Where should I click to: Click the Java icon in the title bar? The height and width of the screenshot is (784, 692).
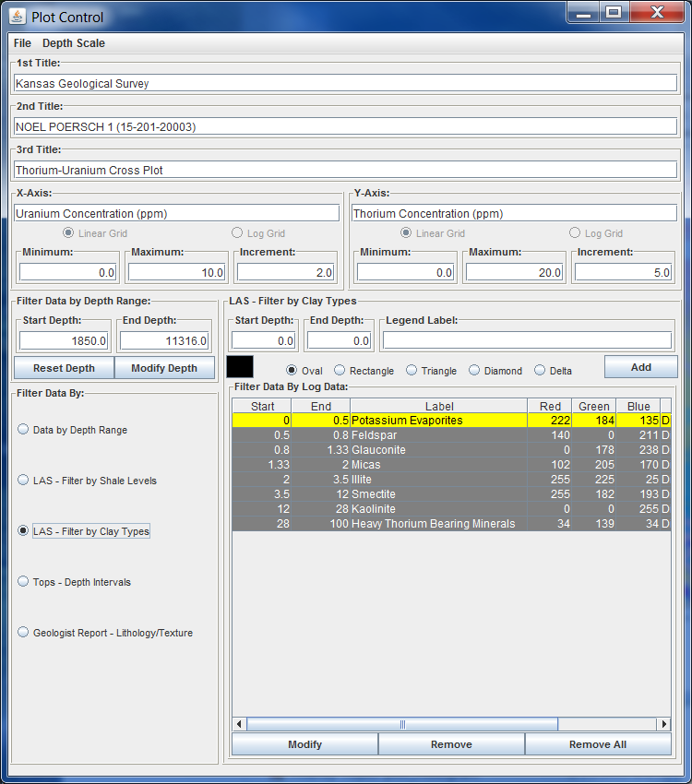pos(17,17)
